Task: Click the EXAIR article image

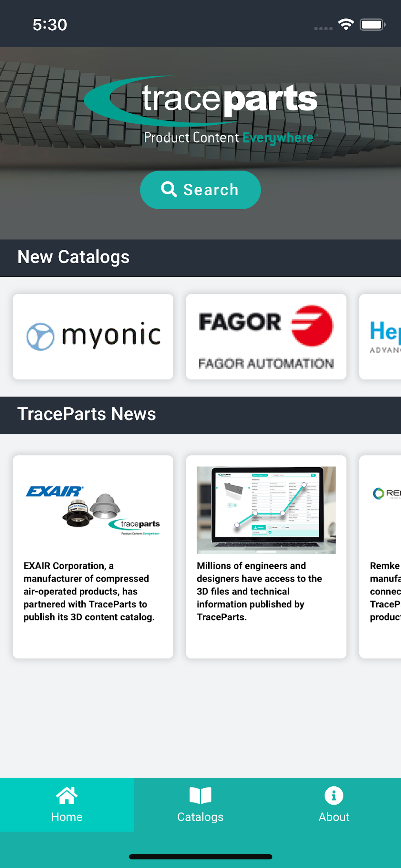Action: [93, 510]
